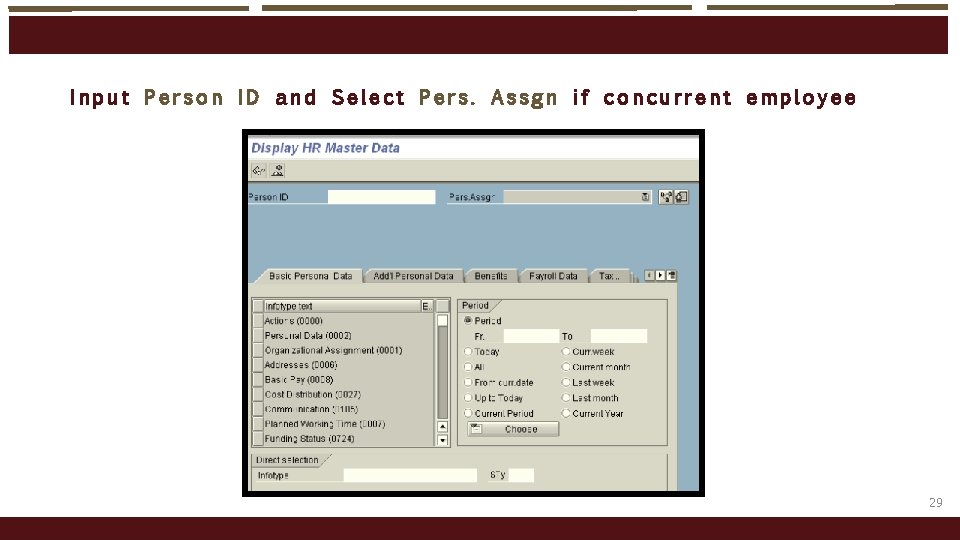Move the tab strip to the right
This screenshot has height=540, width=960.
click(660, 276)
